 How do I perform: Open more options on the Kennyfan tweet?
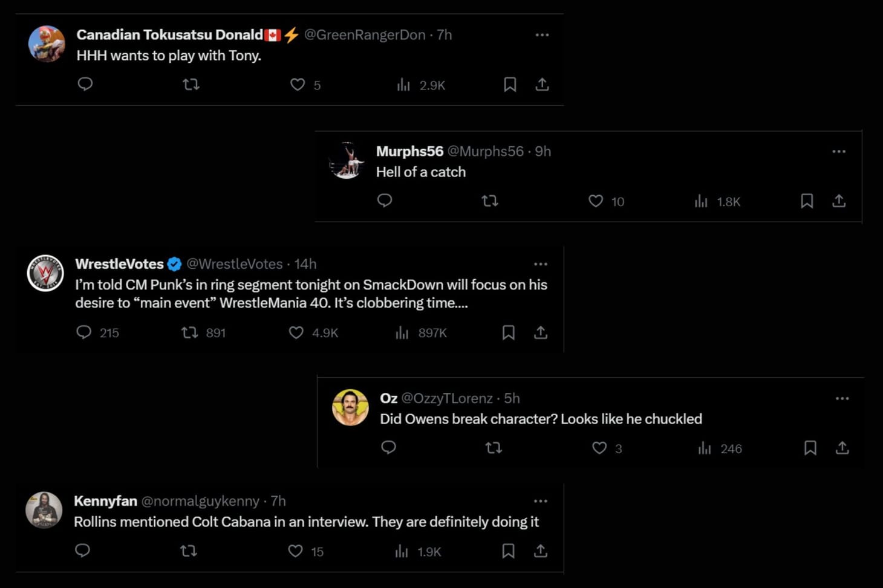coord(540,501)
